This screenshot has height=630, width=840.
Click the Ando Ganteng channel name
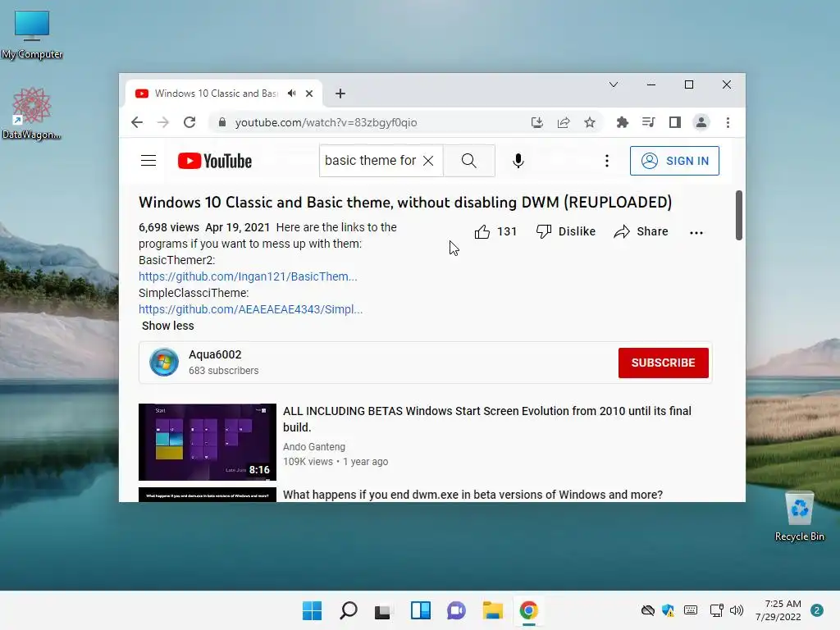pos(314,447)
